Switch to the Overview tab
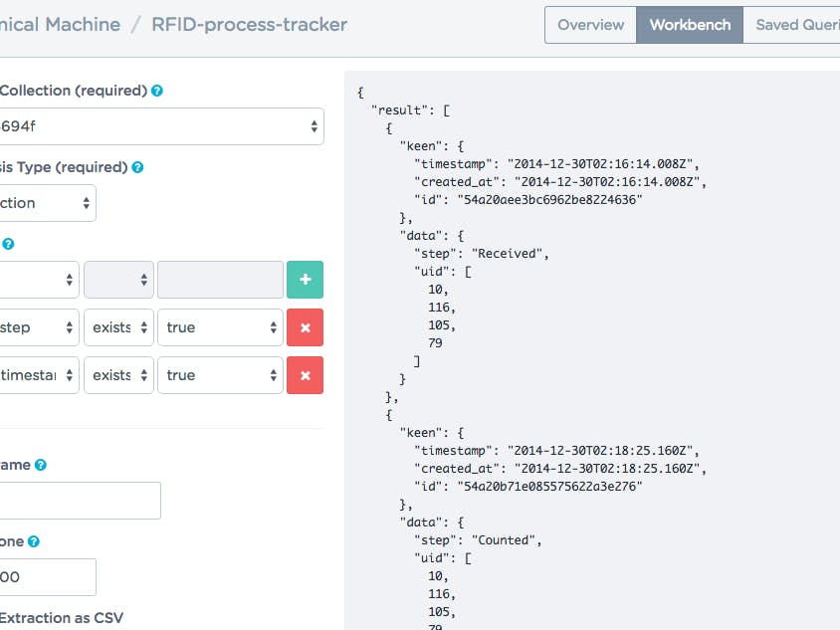 pos(590,25)
